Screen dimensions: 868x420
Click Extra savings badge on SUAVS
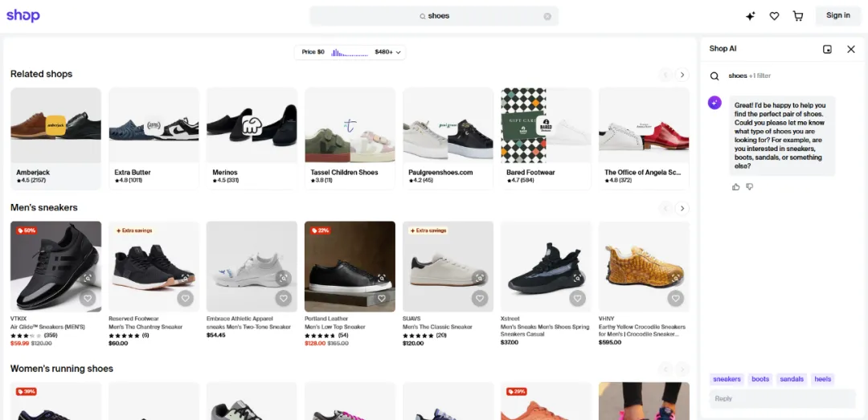[x=428, y=230]
